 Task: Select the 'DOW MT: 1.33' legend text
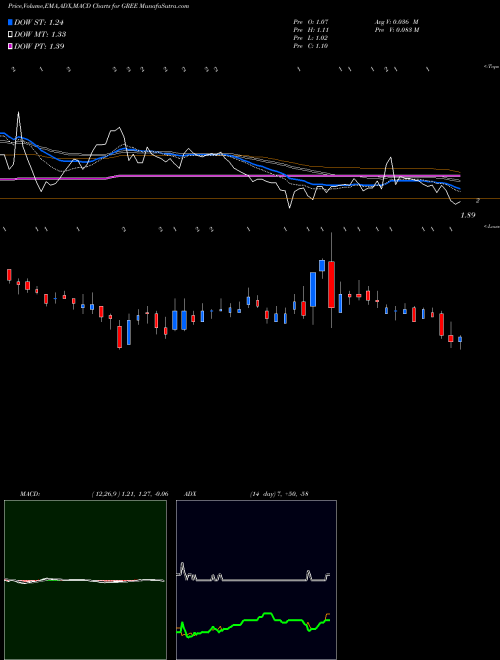pyautogui.click(x=40, y=35)
